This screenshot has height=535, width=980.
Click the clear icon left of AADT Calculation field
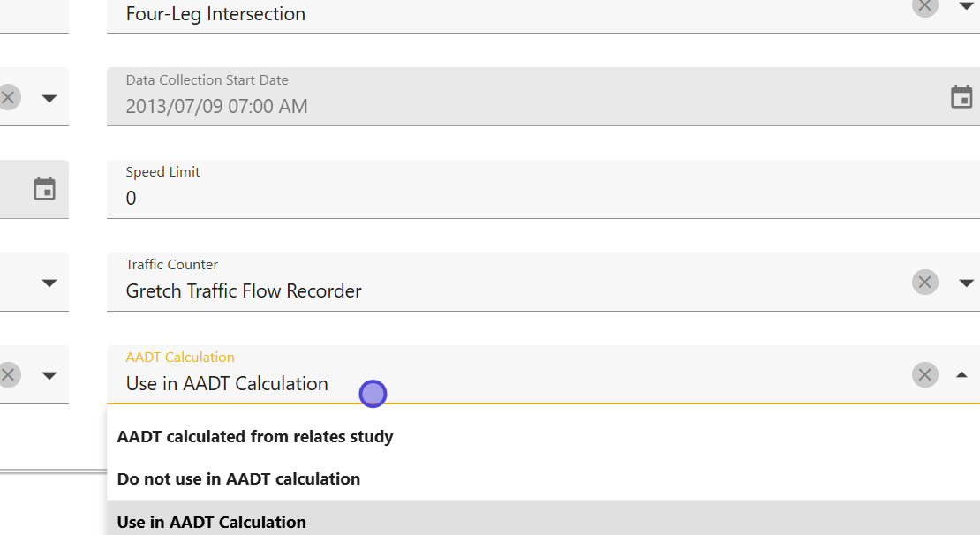(x=9, y=375)
